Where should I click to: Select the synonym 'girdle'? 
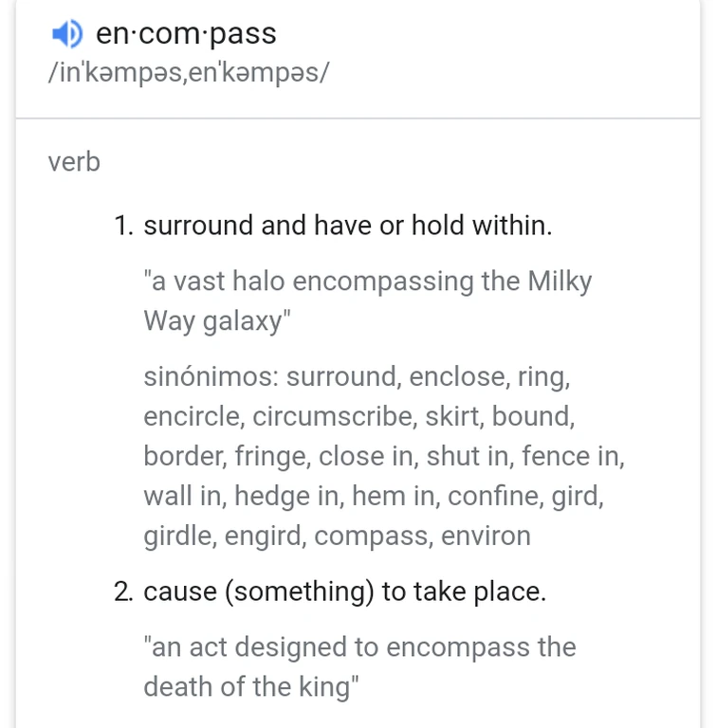[179, 537]
